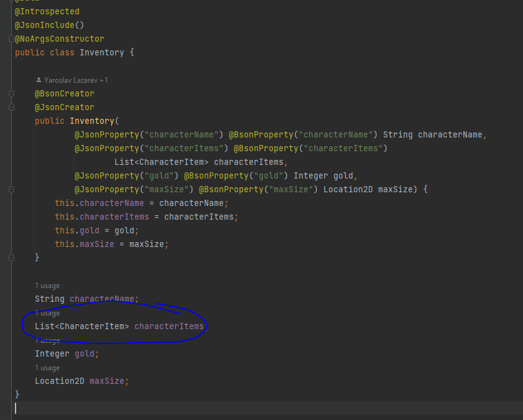Click the constructor name in public Inventory(
This screenshot has width=523, height=420.
coord(91,121)
